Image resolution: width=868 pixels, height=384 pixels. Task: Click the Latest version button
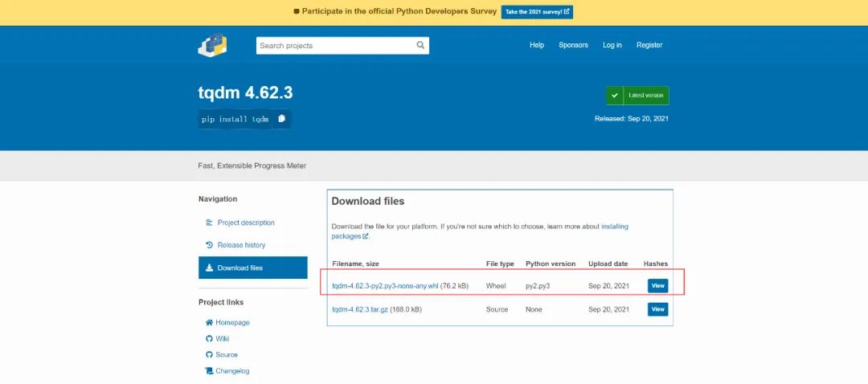637,95
